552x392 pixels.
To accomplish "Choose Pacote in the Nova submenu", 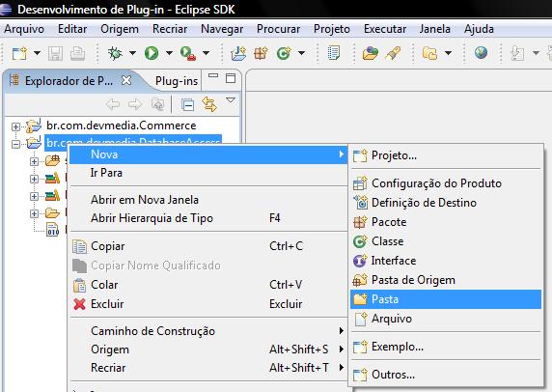I will coord(446,222).
